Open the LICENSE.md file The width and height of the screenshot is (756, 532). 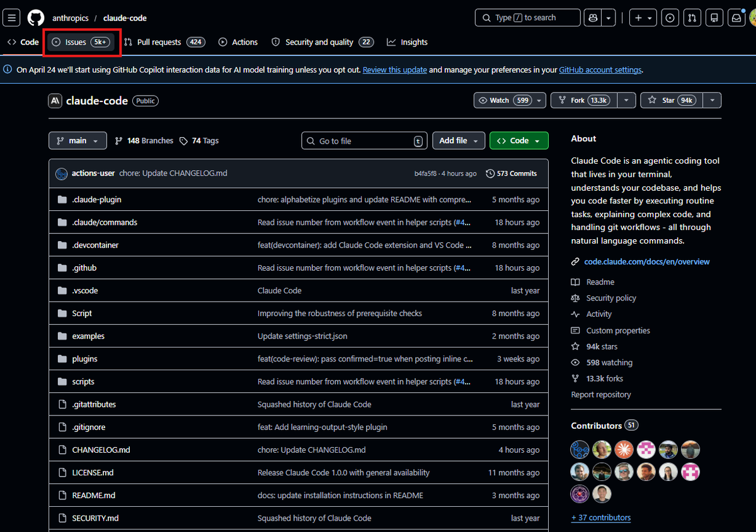(93, 472)
